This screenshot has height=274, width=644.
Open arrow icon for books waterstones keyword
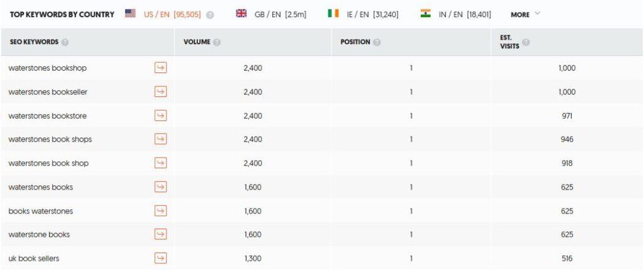[x=160, y=211]
